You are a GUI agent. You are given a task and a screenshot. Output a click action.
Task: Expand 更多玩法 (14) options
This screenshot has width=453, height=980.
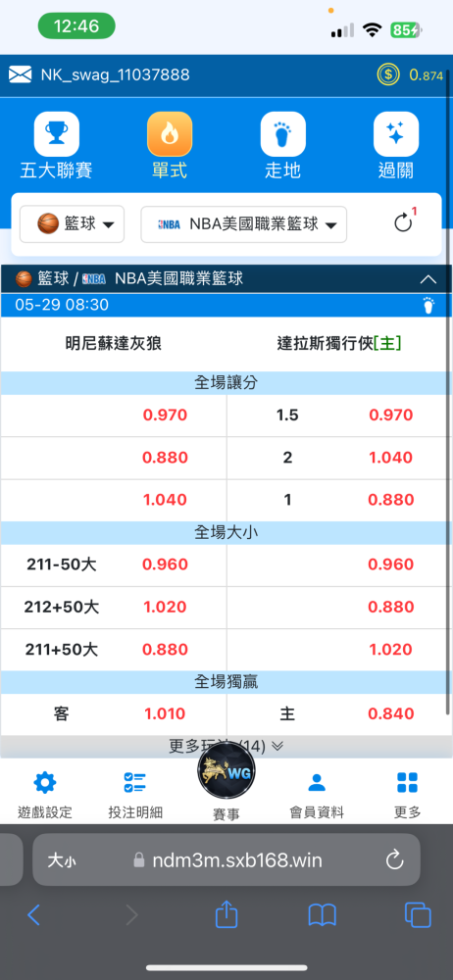click(226, 746)
